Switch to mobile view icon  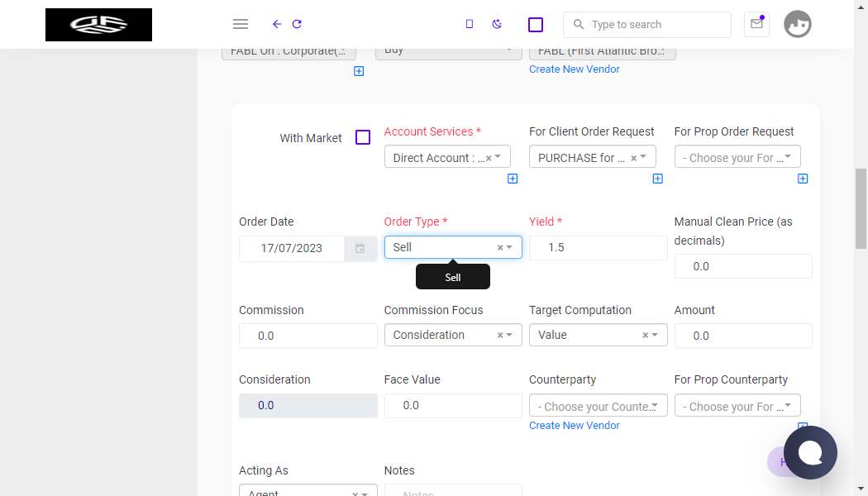coord(470,24)
